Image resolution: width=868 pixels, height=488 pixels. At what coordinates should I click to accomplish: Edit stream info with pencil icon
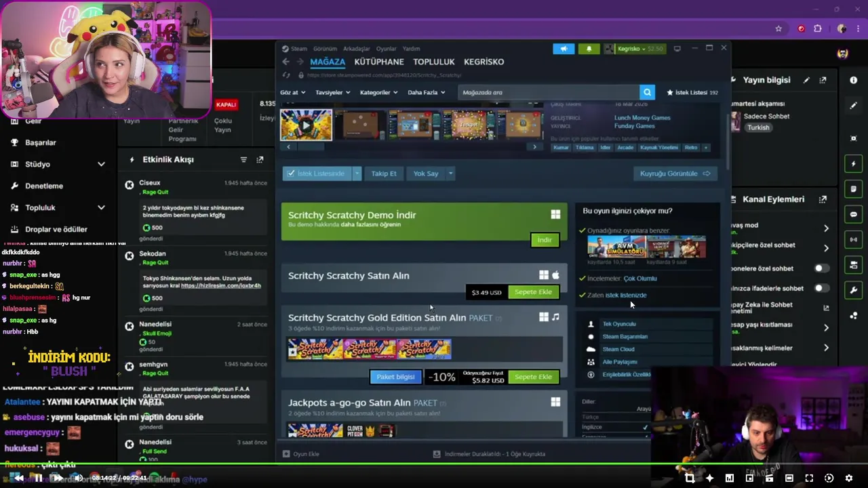806,80
